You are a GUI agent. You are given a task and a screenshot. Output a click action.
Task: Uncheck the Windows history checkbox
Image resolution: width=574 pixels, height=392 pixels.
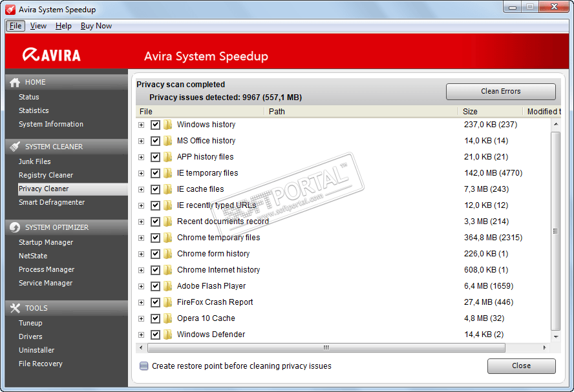pos(155,125)
